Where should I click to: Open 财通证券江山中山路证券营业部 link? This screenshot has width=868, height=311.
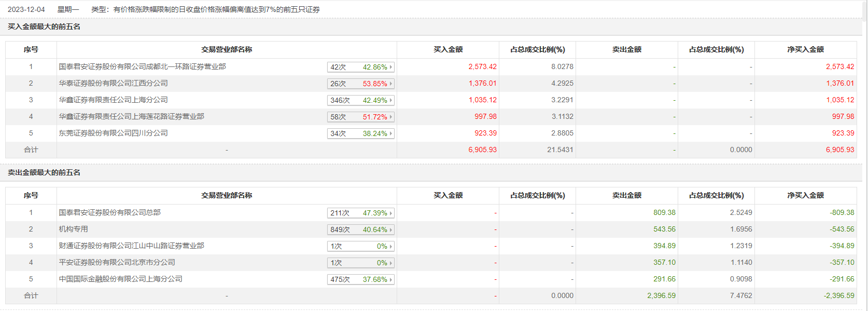131,246
